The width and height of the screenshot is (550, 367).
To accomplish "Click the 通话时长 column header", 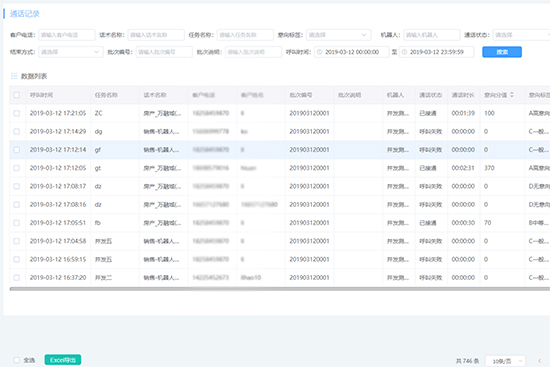I will coord(463,95).
